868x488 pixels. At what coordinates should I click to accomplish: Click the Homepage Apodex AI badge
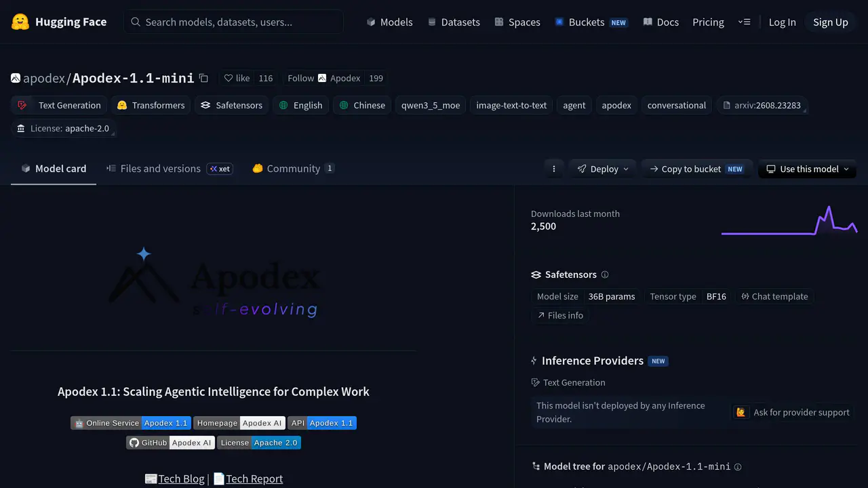click(x=239, y=423)
